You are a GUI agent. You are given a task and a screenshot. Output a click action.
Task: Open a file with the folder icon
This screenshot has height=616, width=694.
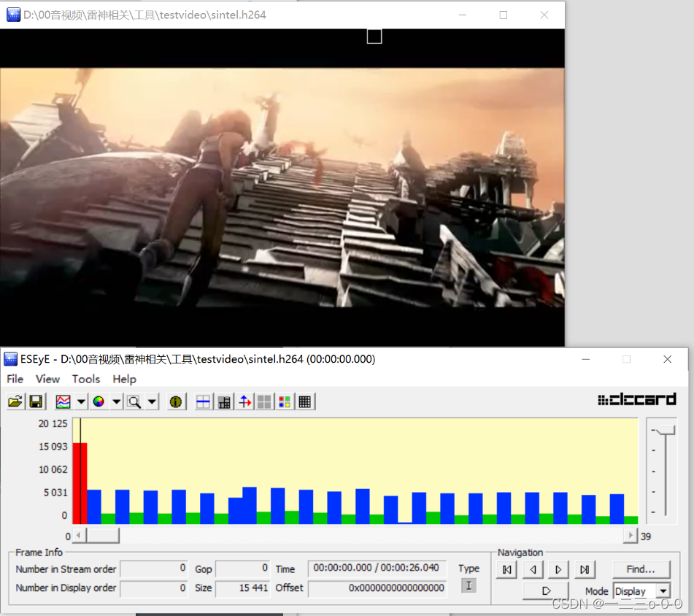pyautogui.click(x=15, y=402)
